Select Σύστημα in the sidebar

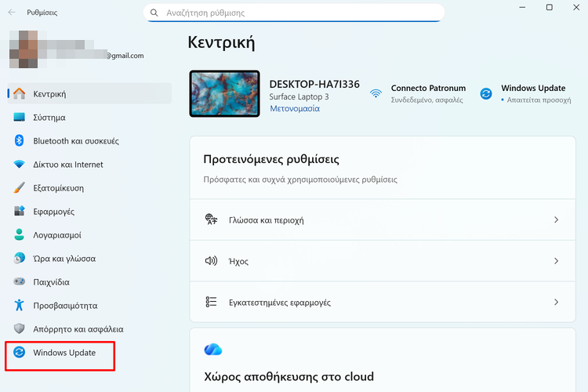coord(49,118)
